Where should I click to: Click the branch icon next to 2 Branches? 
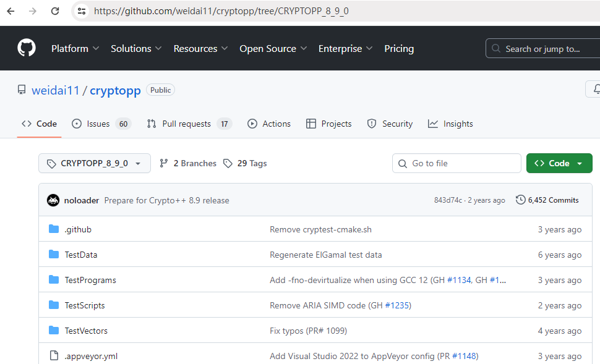click(x=164, y=163)
